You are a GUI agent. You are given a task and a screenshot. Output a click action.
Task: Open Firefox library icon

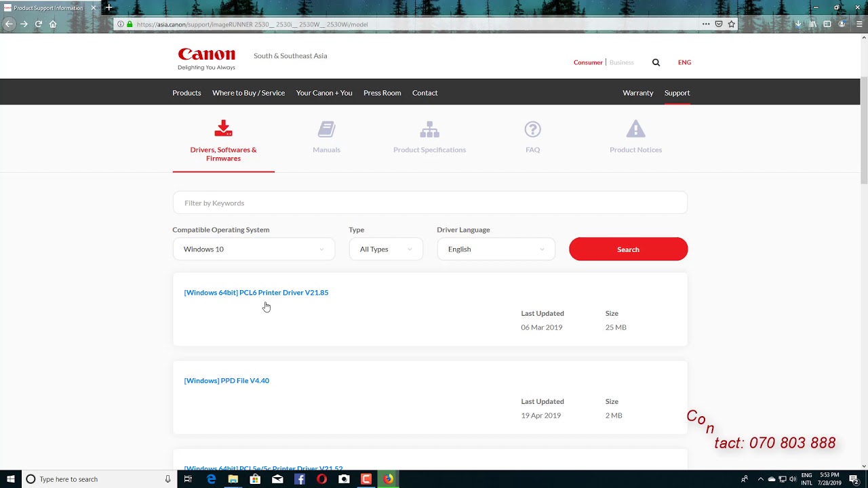pos(812,24)
